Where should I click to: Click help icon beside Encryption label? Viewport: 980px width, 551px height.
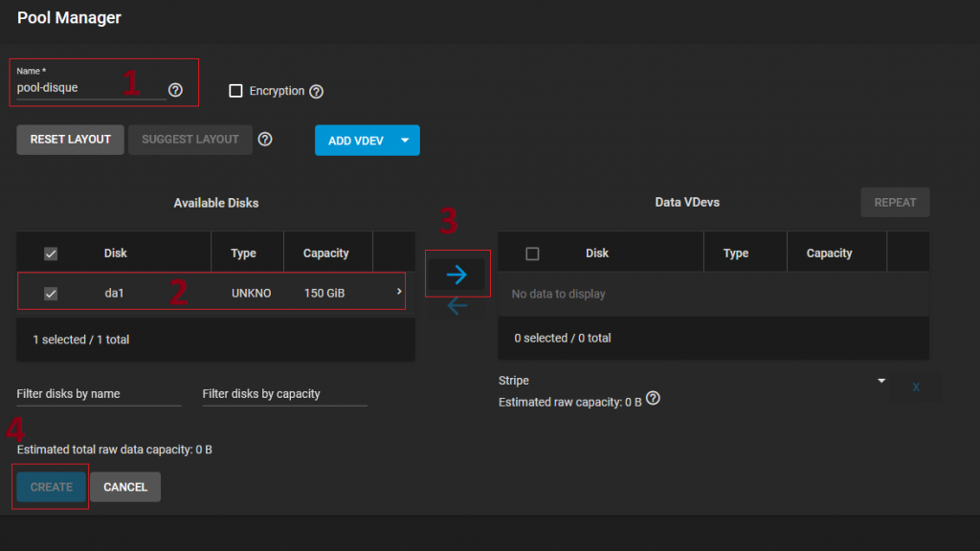click(x=317, y=92)
